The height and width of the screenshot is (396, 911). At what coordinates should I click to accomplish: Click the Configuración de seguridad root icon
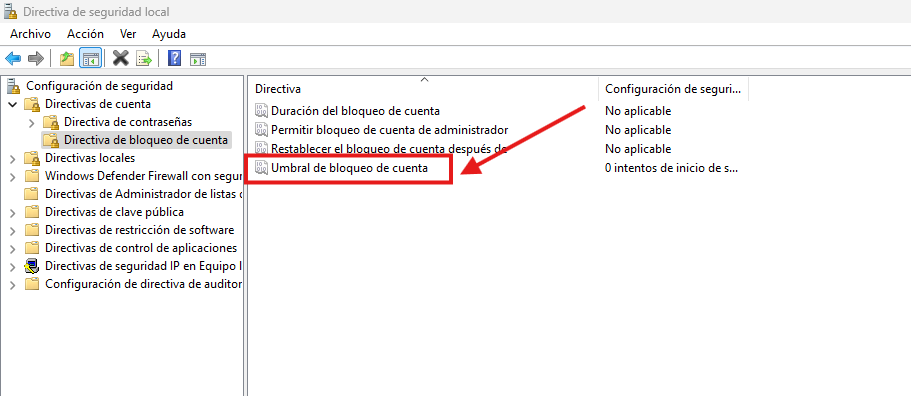[13, 87]
